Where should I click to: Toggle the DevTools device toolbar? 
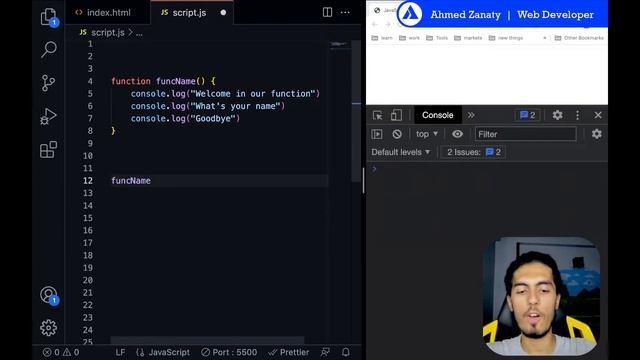coord(396,115)
